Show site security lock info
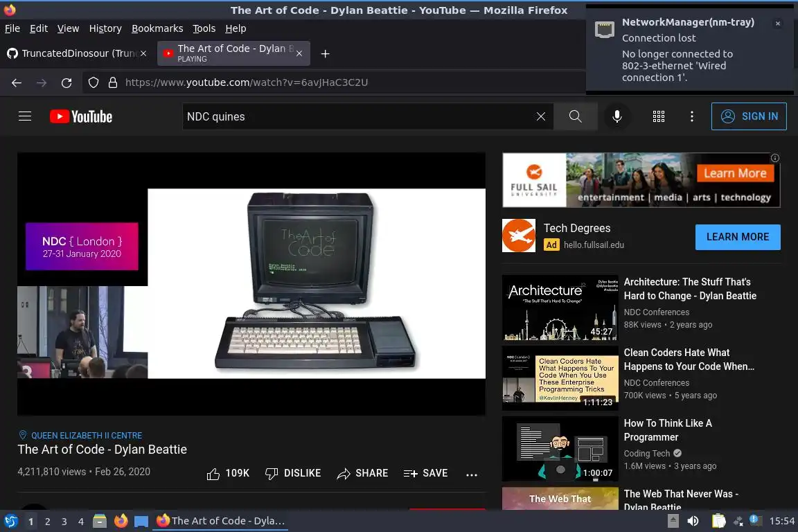This screenshot has height=532, width=798. point(113,82)
